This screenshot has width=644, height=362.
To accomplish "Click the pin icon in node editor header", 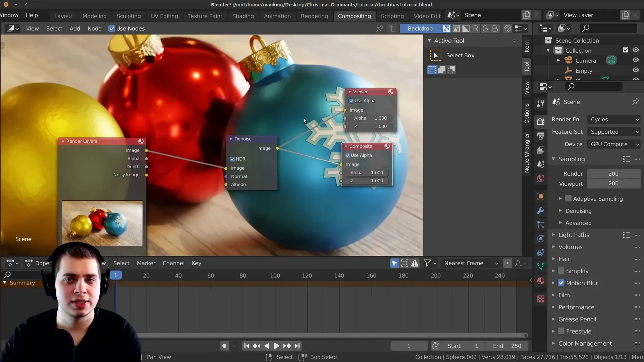I will tap(380, 28).
